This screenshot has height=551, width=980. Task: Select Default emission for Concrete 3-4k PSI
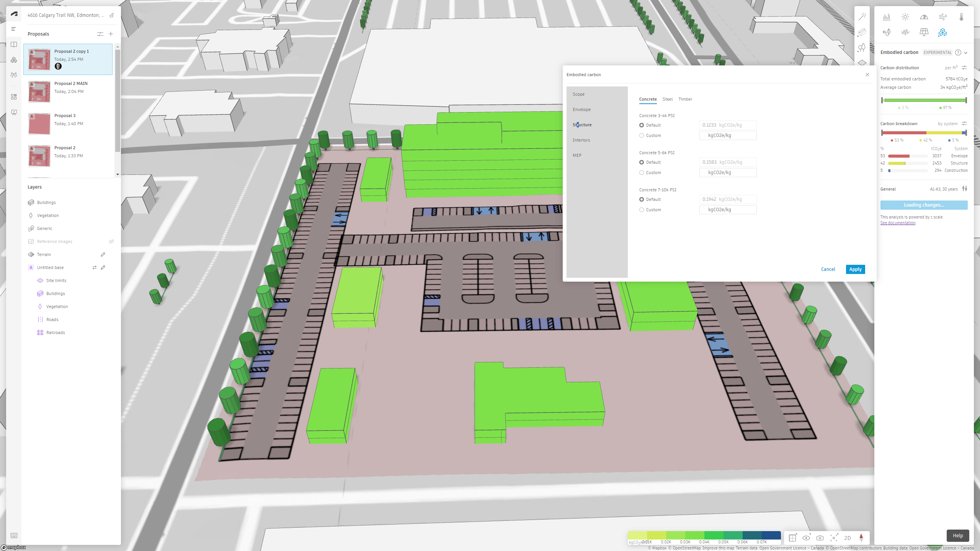(642, 125)
